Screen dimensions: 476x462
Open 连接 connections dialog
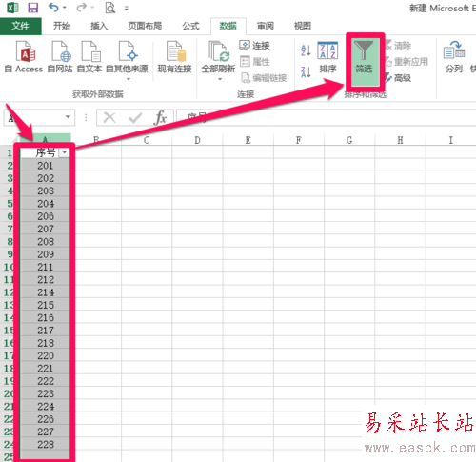coord(255,46)
